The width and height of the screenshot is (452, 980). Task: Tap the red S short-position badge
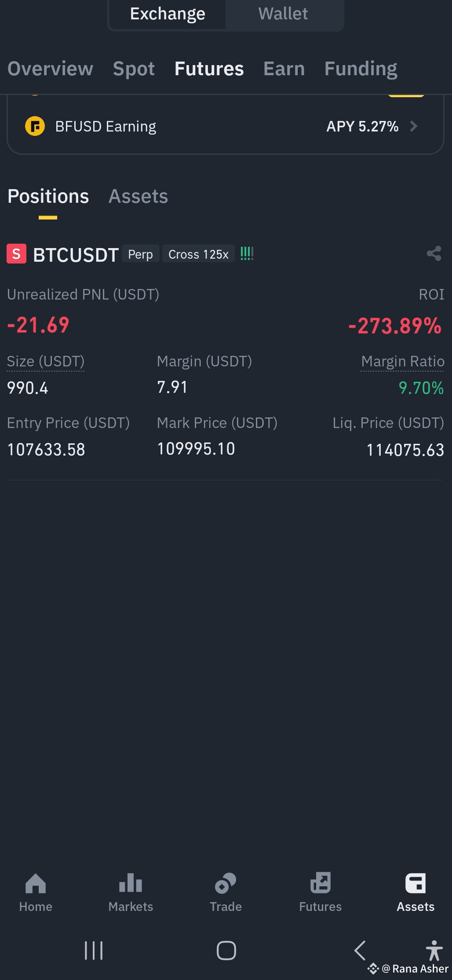point(16,254)
